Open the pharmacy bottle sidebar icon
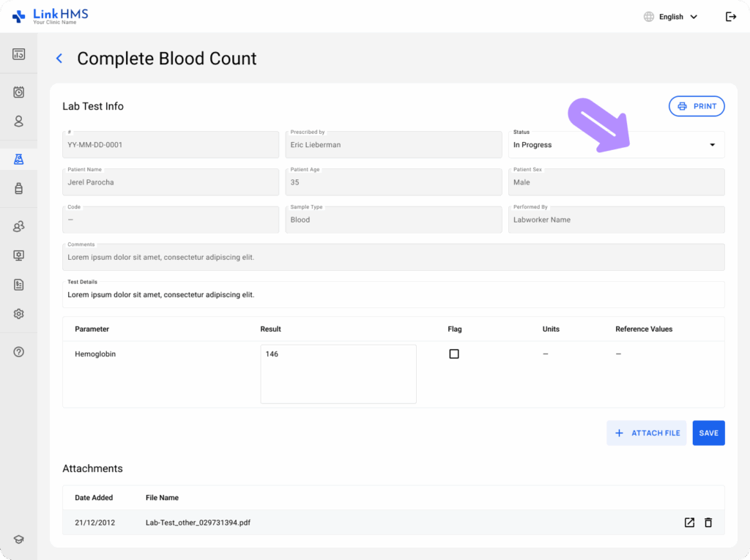Screen dimensions: 750x560 click(18, 188)
